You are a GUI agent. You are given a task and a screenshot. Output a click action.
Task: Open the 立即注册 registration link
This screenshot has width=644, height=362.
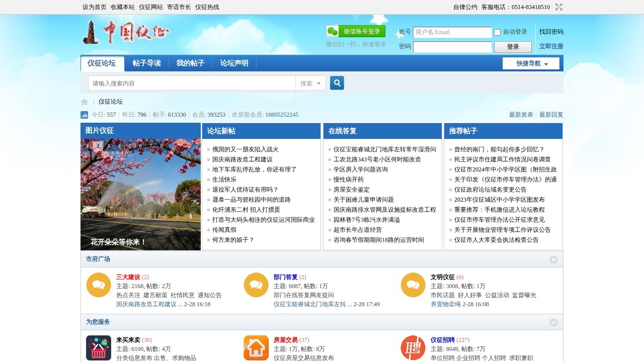coord(551,46)
